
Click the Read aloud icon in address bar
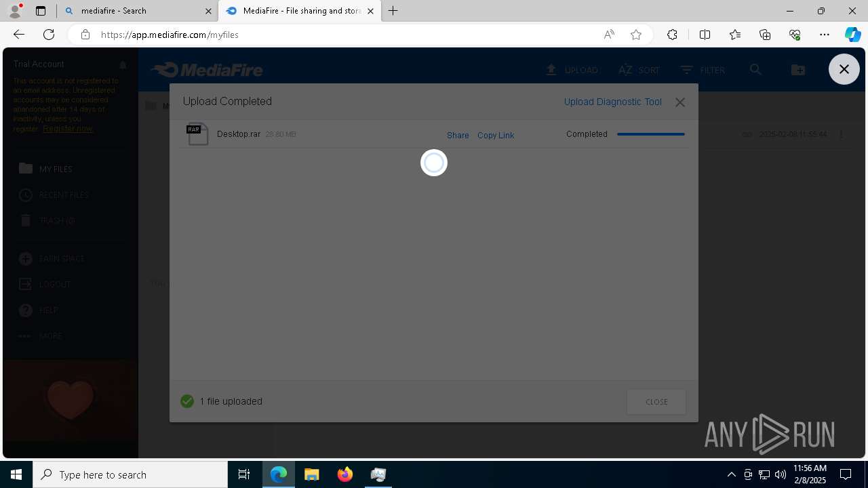point(609,35)
